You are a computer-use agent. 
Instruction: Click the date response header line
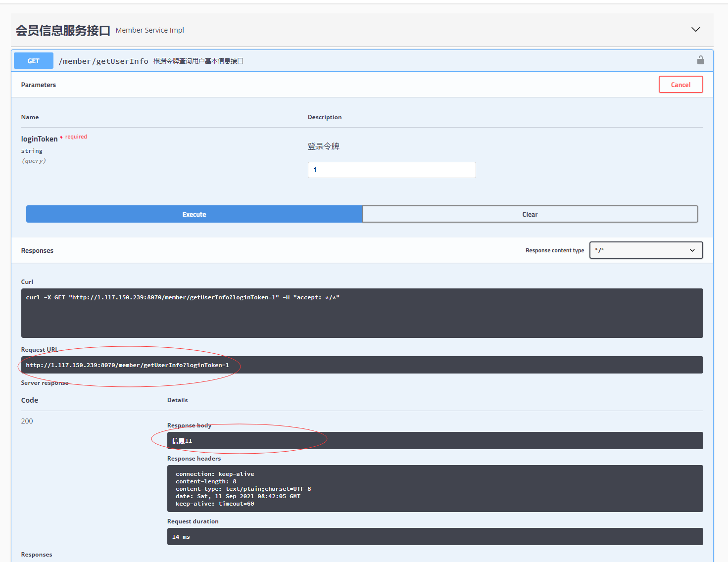pos(238,496)
